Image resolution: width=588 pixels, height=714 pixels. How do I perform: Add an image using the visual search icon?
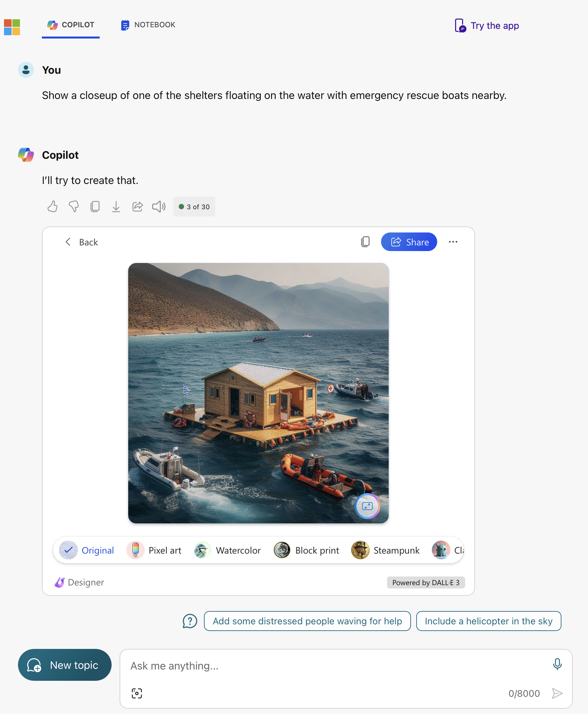coord(137,693)
